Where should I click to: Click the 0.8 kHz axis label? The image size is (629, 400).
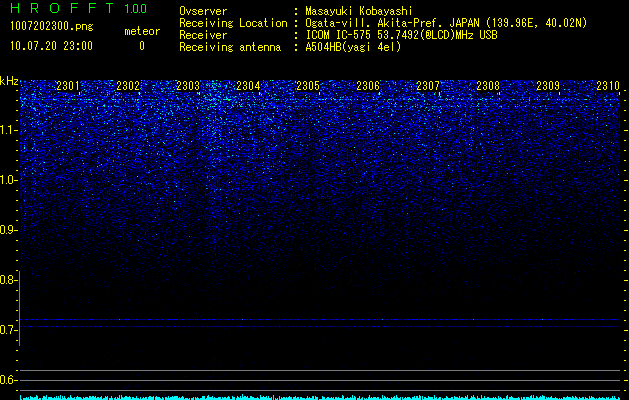coord(8,280)
